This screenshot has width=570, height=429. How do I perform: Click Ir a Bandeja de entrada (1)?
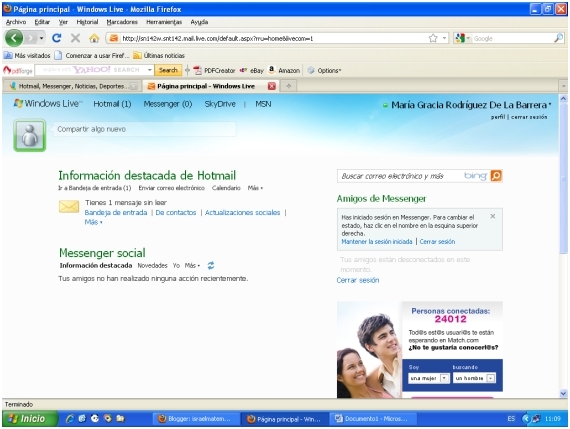95,188
